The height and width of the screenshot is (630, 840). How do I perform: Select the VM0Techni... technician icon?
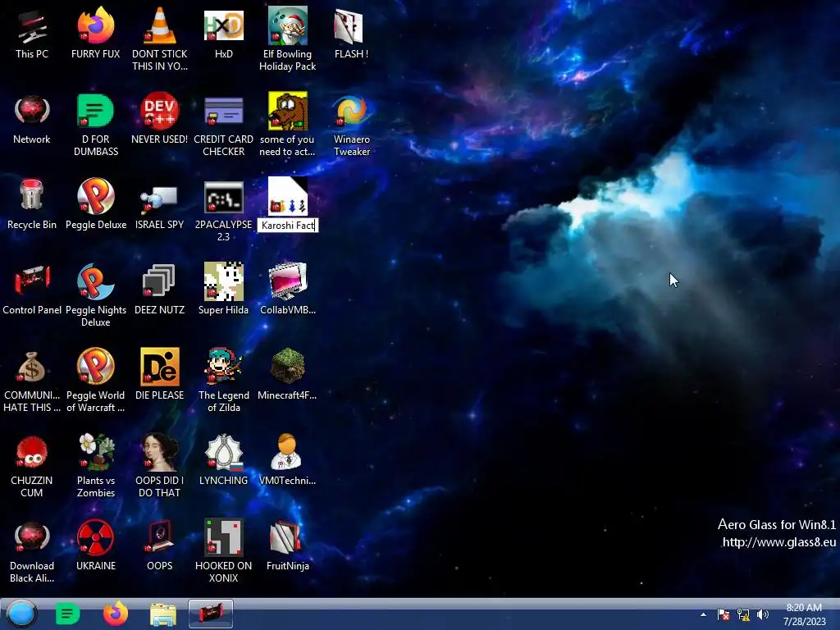288,459
